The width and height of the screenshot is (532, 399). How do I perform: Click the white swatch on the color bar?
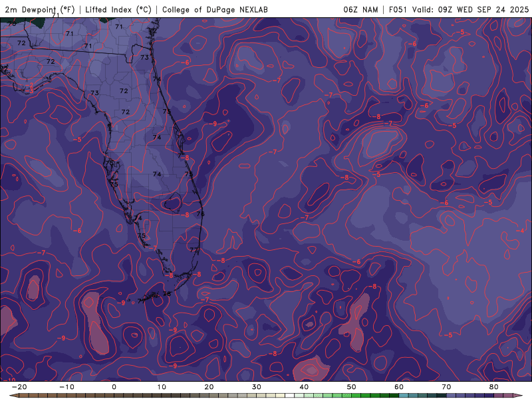290,396
